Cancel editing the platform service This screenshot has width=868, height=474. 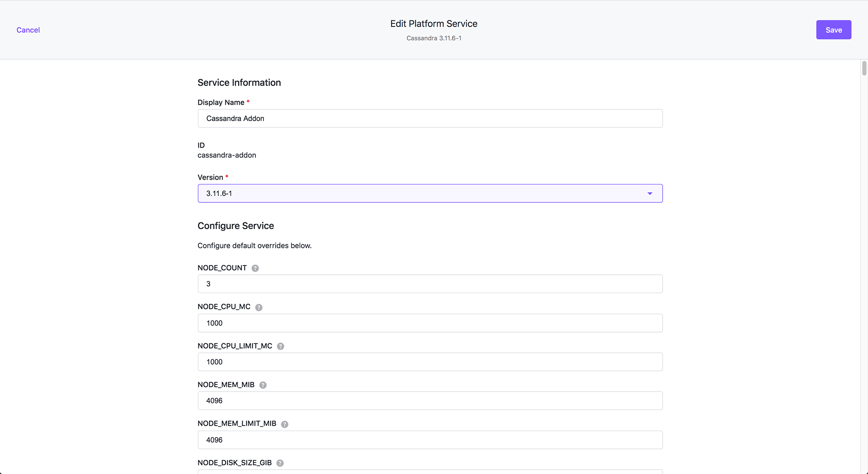28,30
